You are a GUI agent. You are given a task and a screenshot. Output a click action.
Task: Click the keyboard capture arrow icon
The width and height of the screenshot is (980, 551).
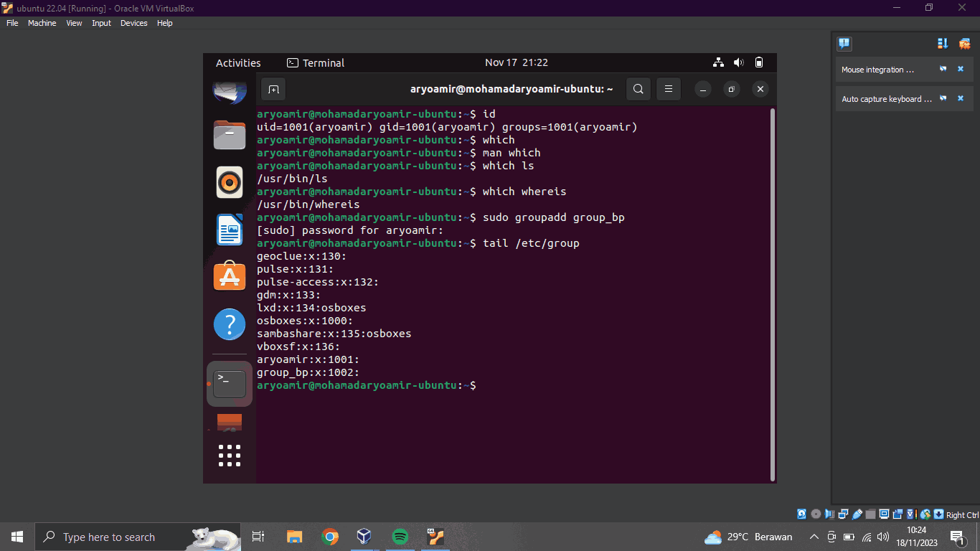pos(938,514)
